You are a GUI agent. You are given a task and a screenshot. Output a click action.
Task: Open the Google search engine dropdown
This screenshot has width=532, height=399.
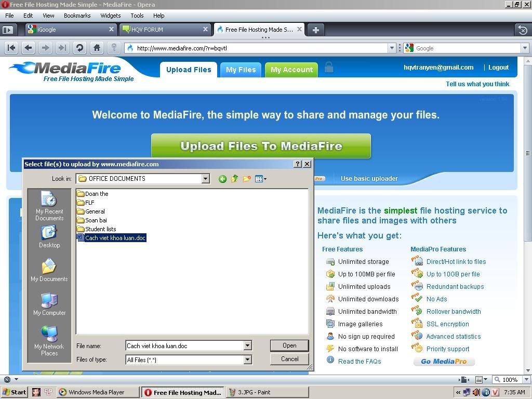525,48
